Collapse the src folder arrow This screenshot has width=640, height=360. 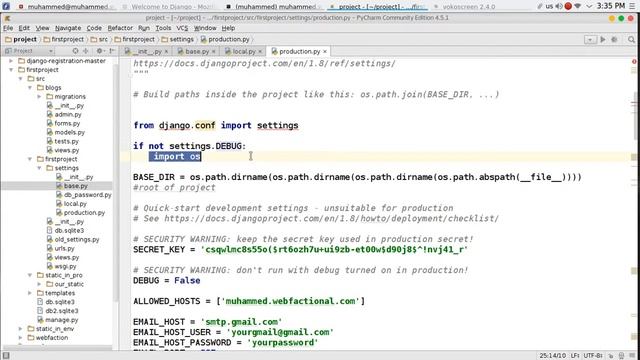pyautogui.click(x=21, y=79)
